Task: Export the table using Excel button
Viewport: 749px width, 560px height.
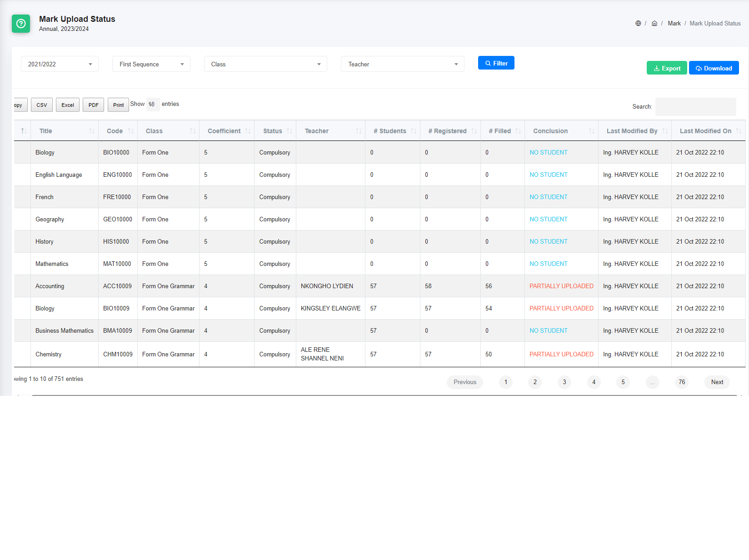Action: 68,105
